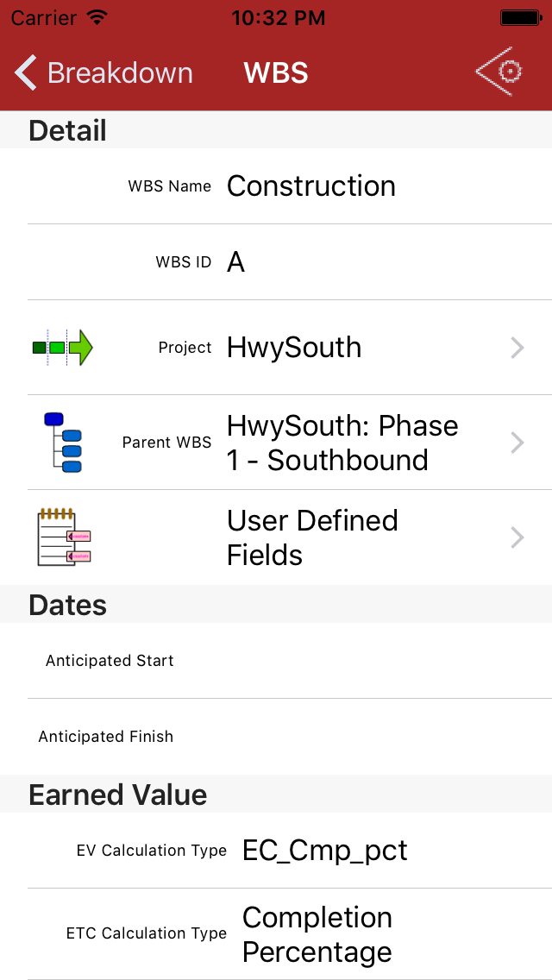552x980 pixels.
Task: Tap the Parent WBS hierarchy tree icon
Action: click(62, 443)
